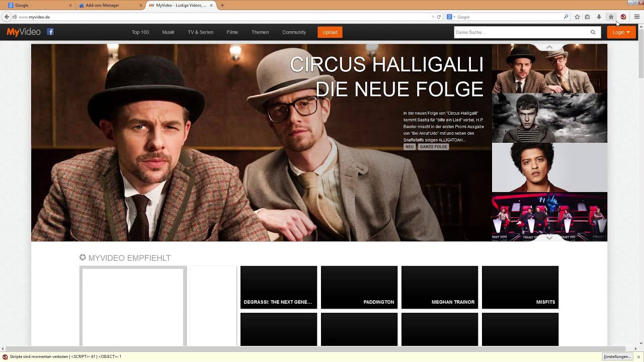This screenshot has width=644, height=362.
Task: Open a new tab with plus button
Action: pyautogui.click(x=222, y=5)
